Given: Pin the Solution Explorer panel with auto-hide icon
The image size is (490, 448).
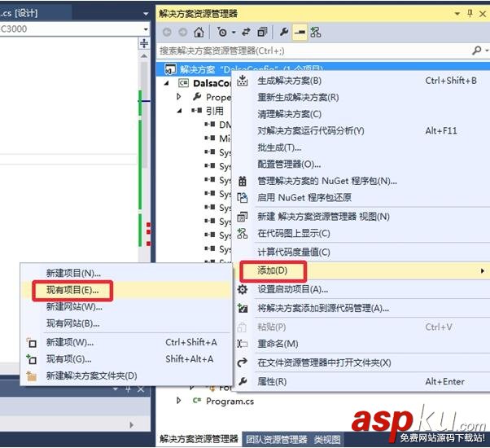Looking at the screenshot, I should 470,14.
